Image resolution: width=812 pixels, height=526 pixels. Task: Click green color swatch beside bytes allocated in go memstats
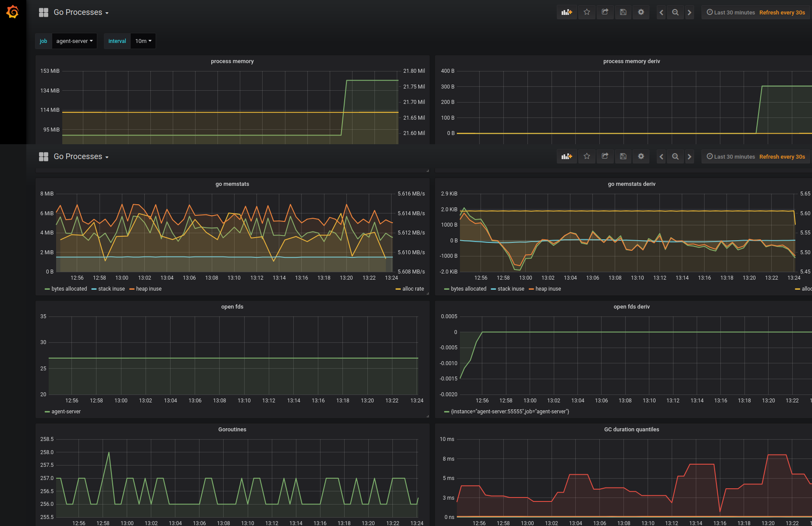tap(47, 289)
